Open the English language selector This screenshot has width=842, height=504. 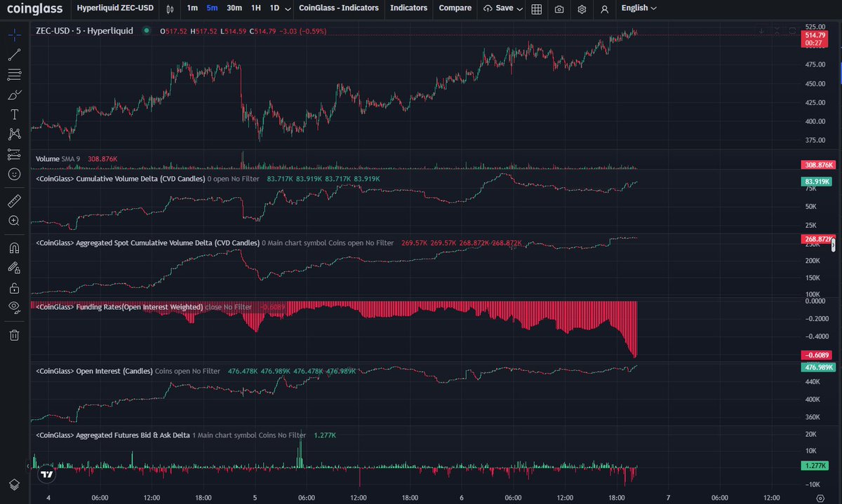(635, 9)
